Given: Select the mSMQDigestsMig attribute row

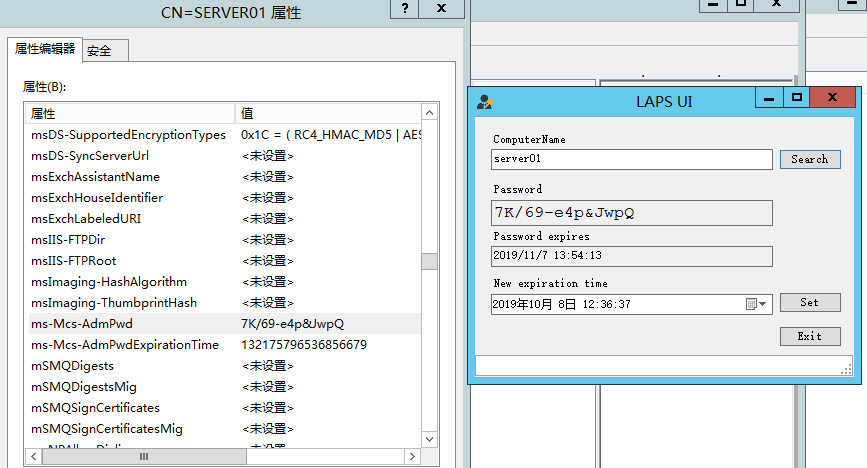Looking at the screenshot, I should 223,387.
